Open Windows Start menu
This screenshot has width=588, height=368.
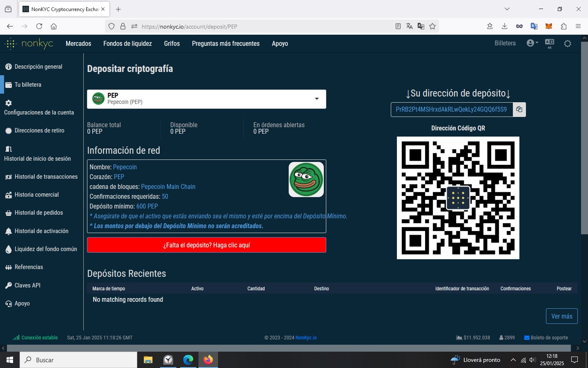point(10,360)
